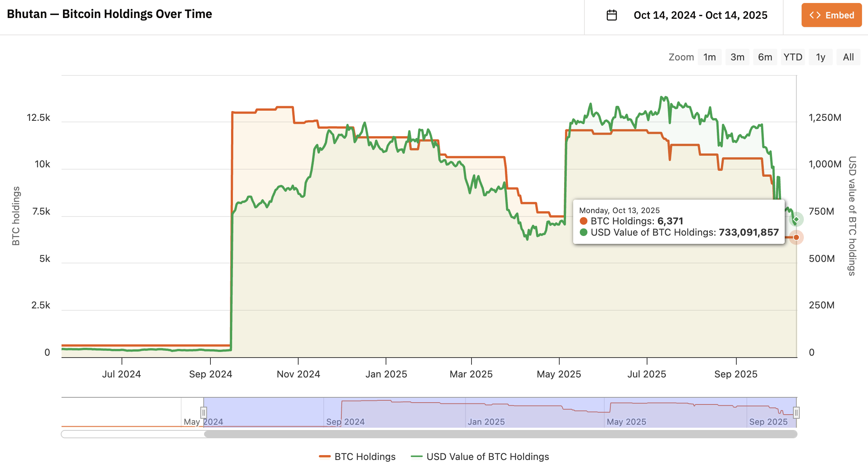Click the left navigator resize handle
868x469 pixels.
204,412
